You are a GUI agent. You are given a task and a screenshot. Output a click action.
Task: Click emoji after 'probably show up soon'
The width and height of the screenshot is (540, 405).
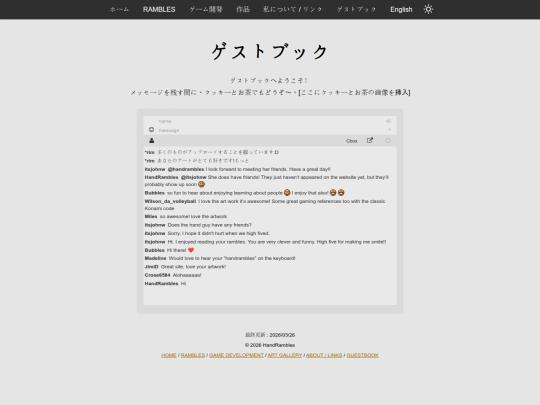coord(201,184)
